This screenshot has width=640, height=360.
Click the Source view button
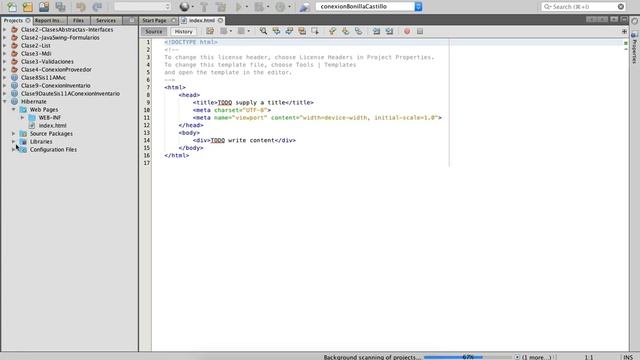pyautogui.click(x=154, y=31)
